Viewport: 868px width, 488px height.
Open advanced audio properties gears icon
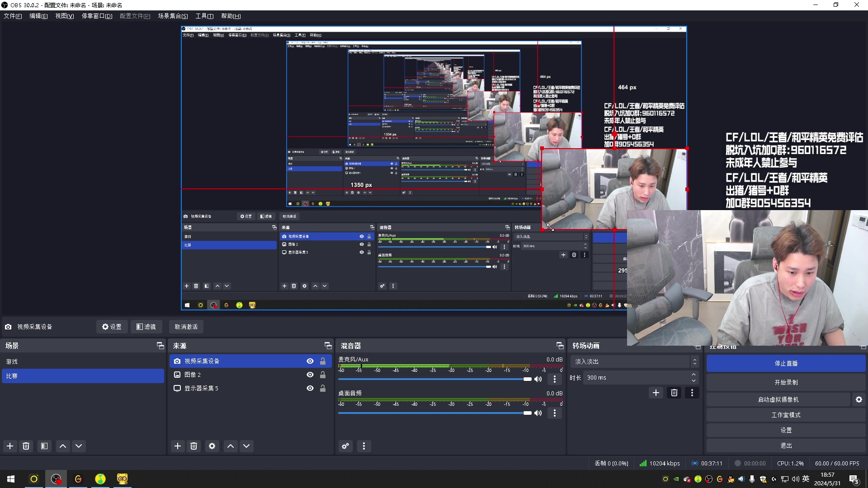[345, 446]
